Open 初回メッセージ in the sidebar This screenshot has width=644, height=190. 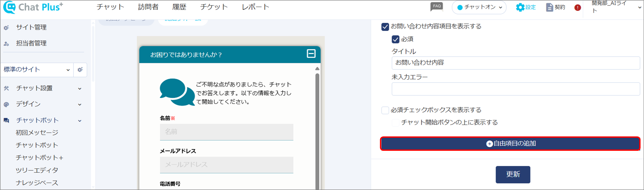[x=37, y=133]
